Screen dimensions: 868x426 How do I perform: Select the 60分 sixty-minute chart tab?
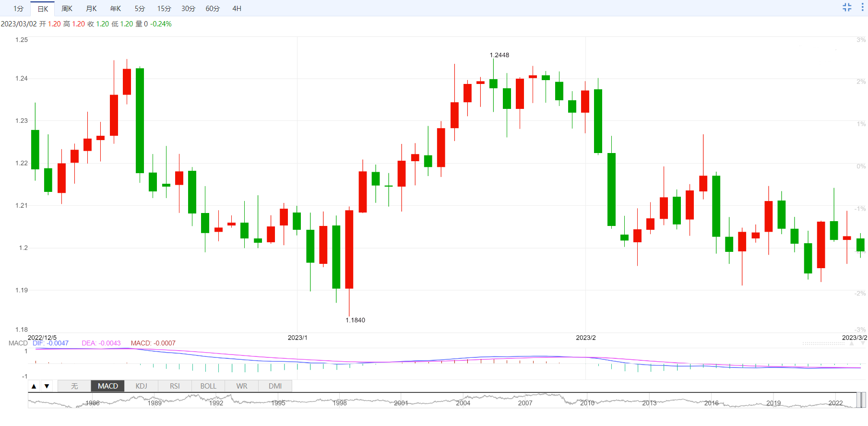pos(213,9)
